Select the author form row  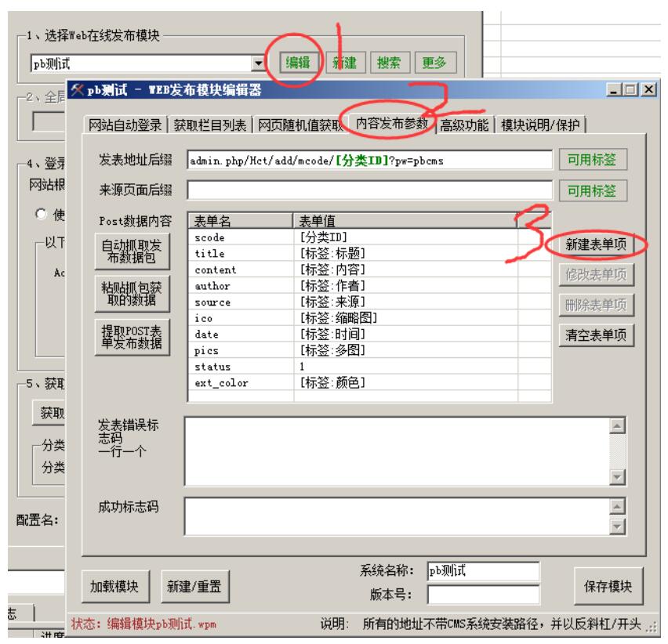point(369,286)
